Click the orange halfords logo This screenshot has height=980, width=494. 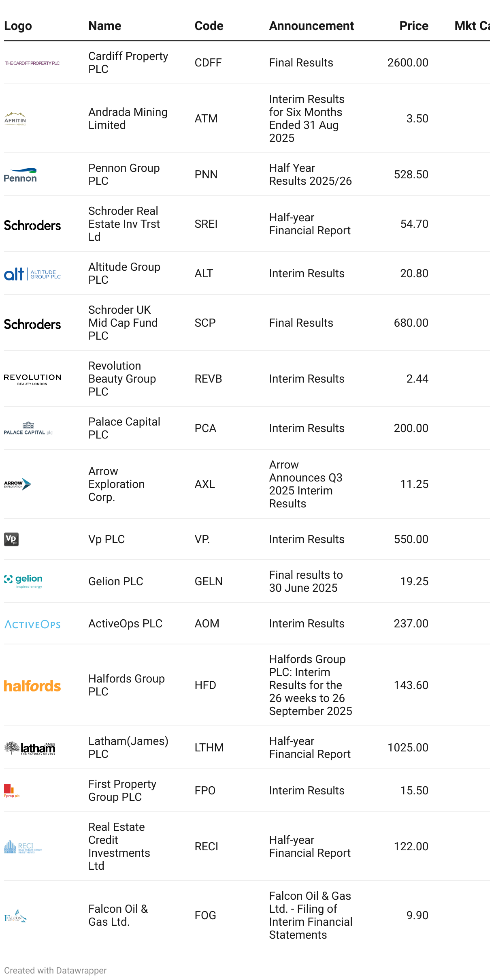tap(32, 686)
